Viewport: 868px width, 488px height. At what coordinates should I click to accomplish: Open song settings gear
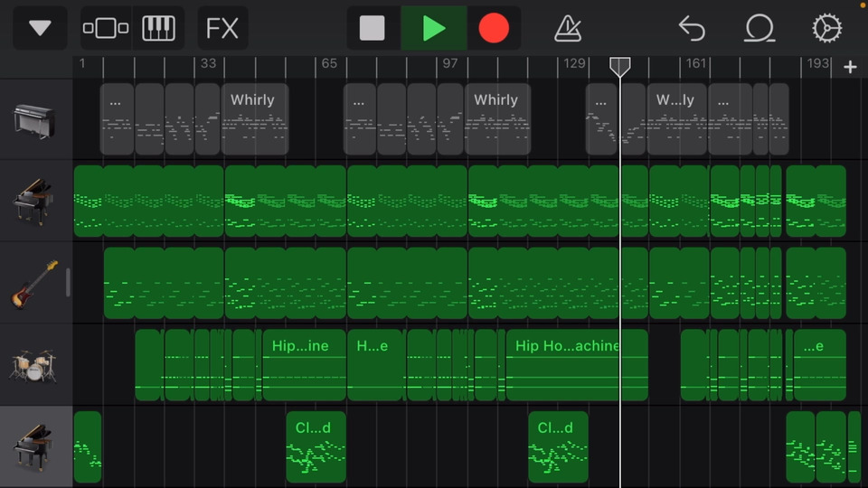pos(827,28)
